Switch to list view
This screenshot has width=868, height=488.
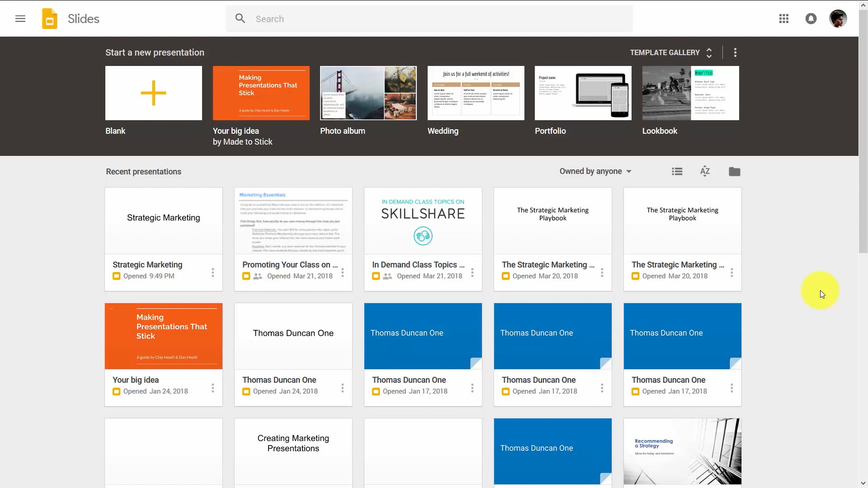click(x=677, y=171)
